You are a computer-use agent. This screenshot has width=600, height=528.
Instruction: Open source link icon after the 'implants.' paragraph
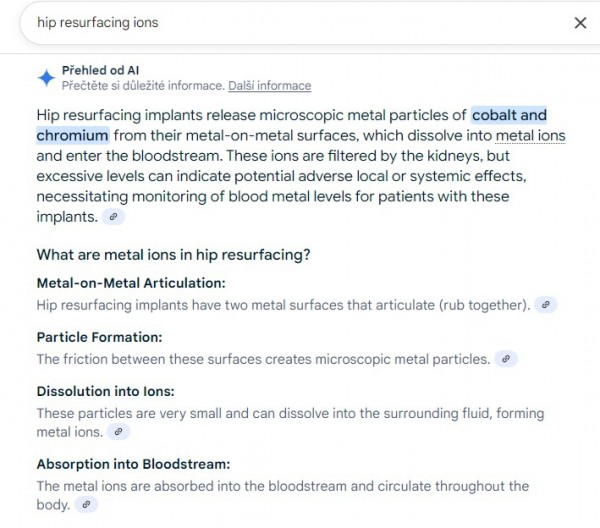pyautogui.click(x=115, y=217)
